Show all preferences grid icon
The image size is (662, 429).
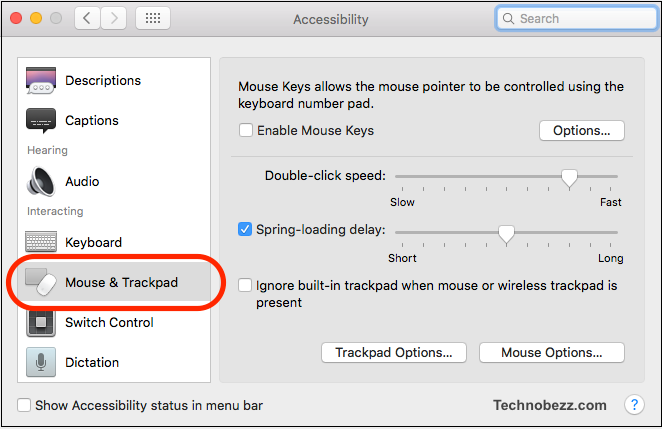(153, 18)
